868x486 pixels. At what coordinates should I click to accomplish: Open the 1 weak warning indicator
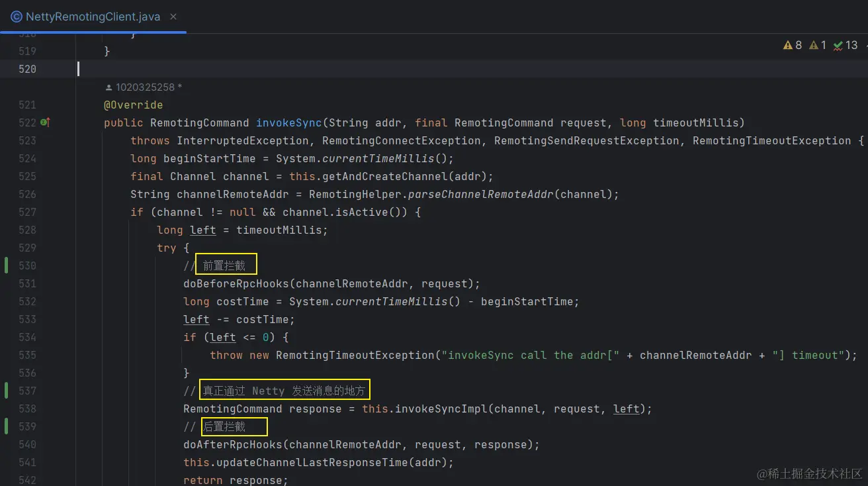(x=818, y=45)
